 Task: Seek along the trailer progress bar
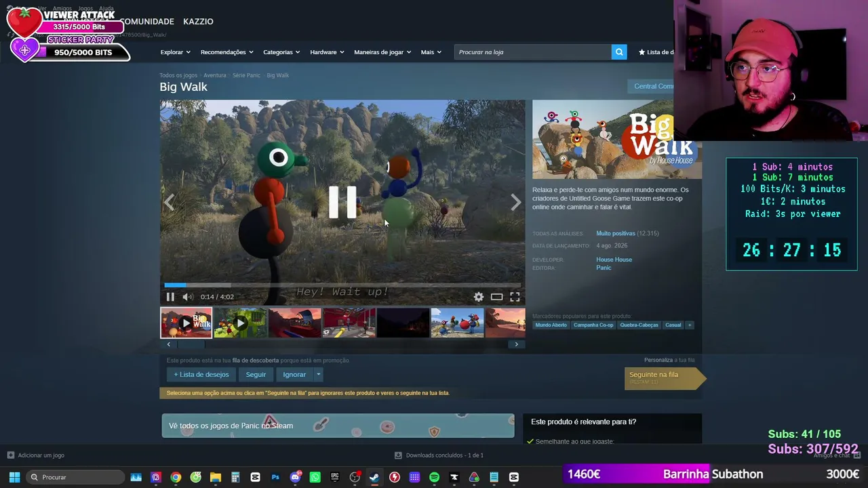point(342,285)
